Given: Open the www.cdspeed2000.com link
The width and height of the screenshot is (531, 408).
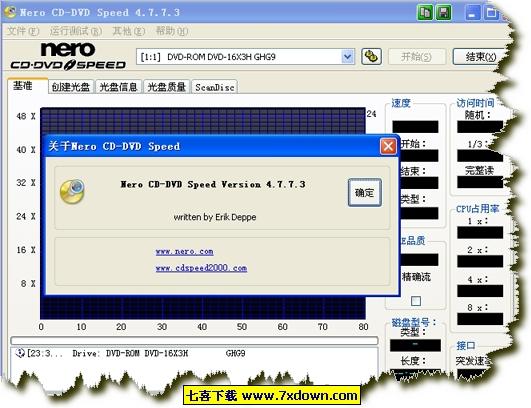Looking at the screenshot, I should 201,268.
